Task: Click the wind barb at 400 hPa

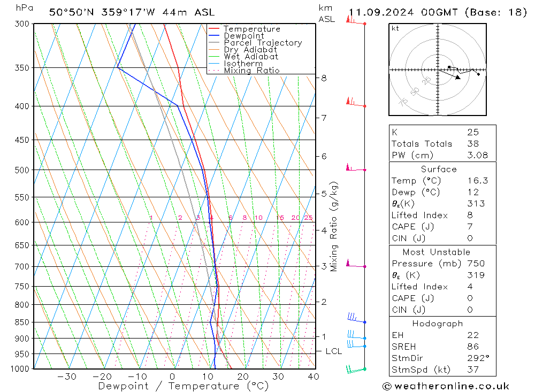Action: pyautogui.click(x=356, y=102)
